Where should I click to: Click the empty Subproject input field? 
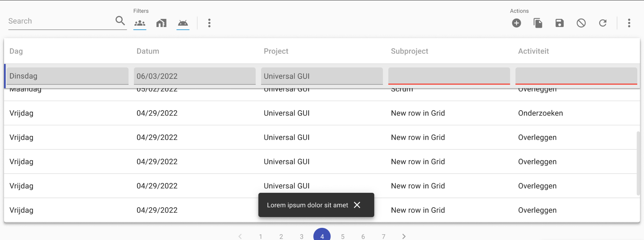tap(449, 76)
